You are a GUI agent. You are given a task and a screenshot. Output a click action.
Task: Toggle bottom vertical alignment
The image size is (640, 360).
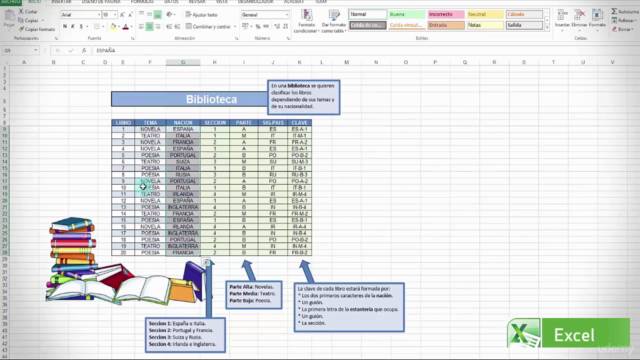158,15
